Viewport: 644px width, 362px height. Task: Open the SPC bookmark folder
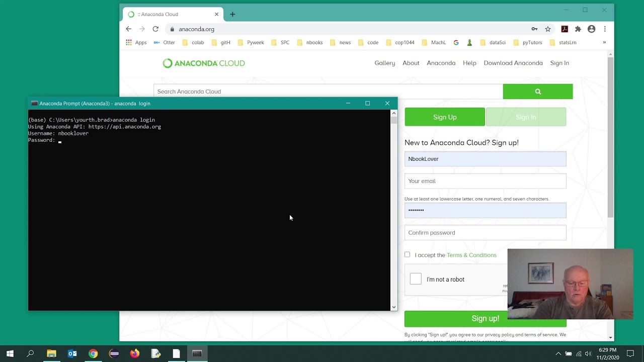tap(280, 43)
